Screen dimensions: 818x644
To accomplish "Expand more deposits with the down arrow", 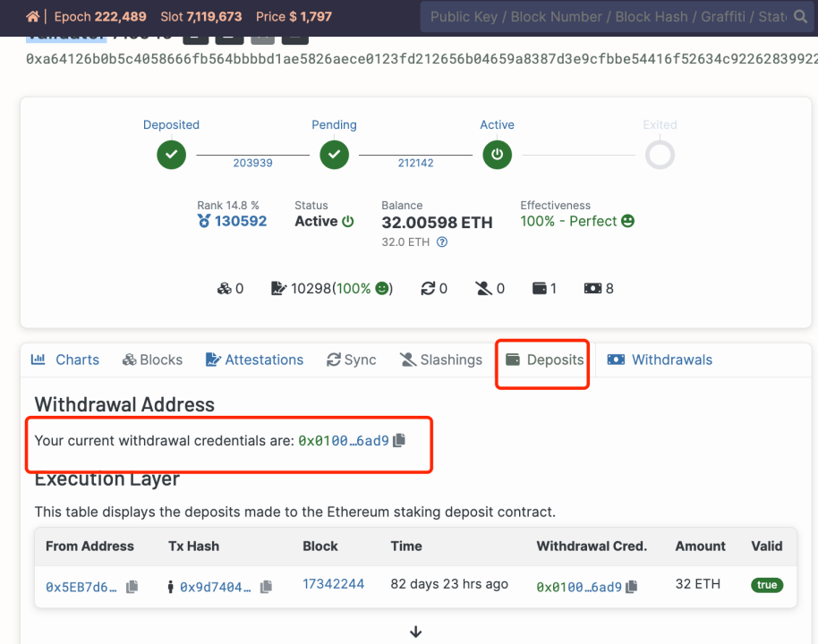I will click(415, 631).
